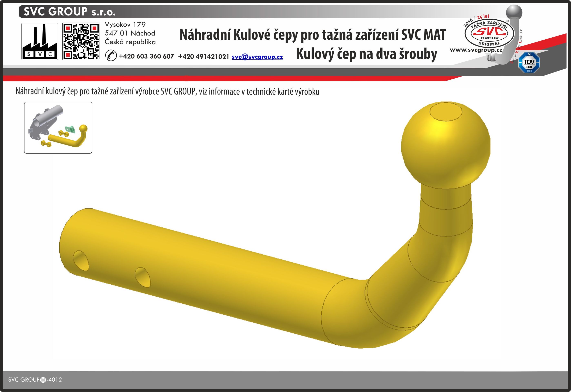Click the telephone handset icon

pyautogui.click(x=111, y=55)
